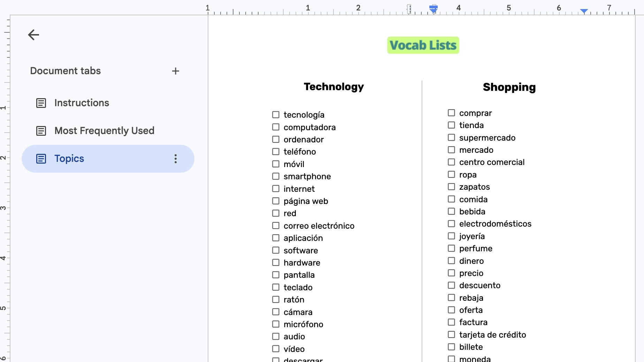This screenshot has height=362, width=644.
Task: Click the word página web
Action: coord(306,201)
